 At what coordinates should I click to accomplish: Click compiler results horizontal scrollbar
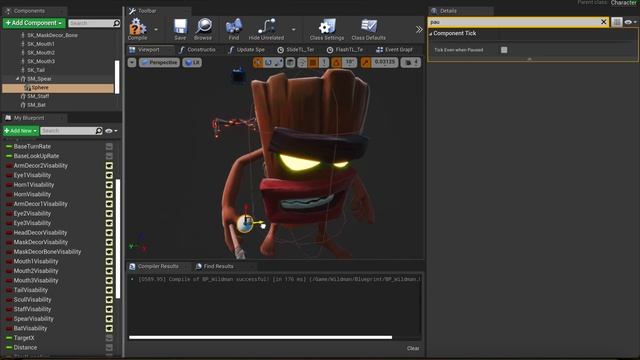point(260,337)
